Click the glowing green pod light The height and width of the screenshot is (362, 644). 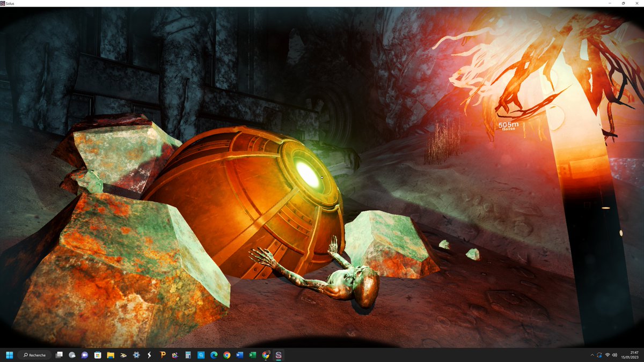(x=307, y=174)
